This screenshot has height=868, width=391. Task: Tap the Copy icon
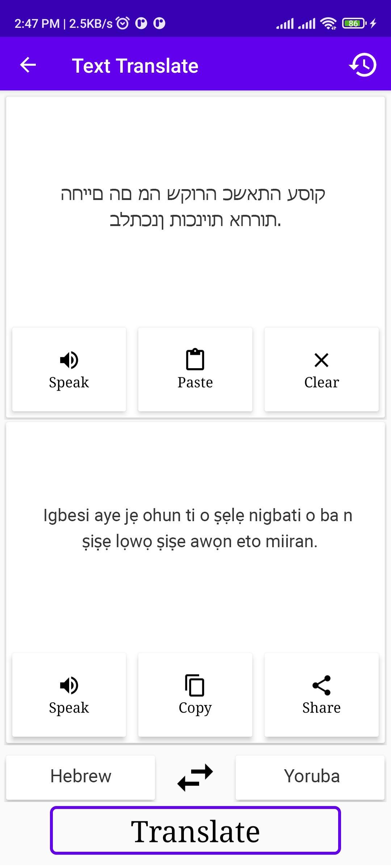(x=195, y=685)
